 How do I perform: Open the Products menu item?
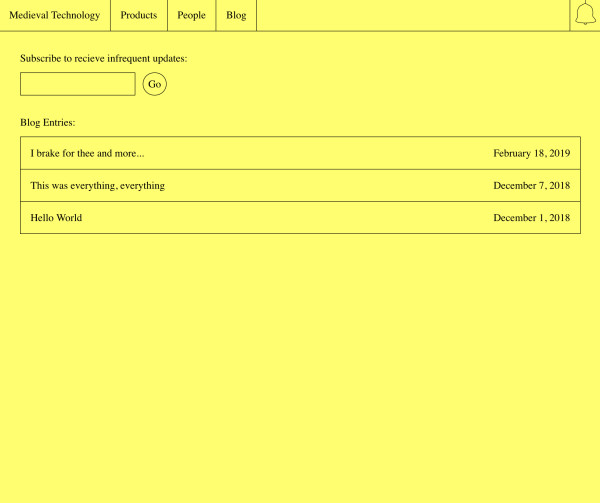pyautogui.click(x=139, y=15)
